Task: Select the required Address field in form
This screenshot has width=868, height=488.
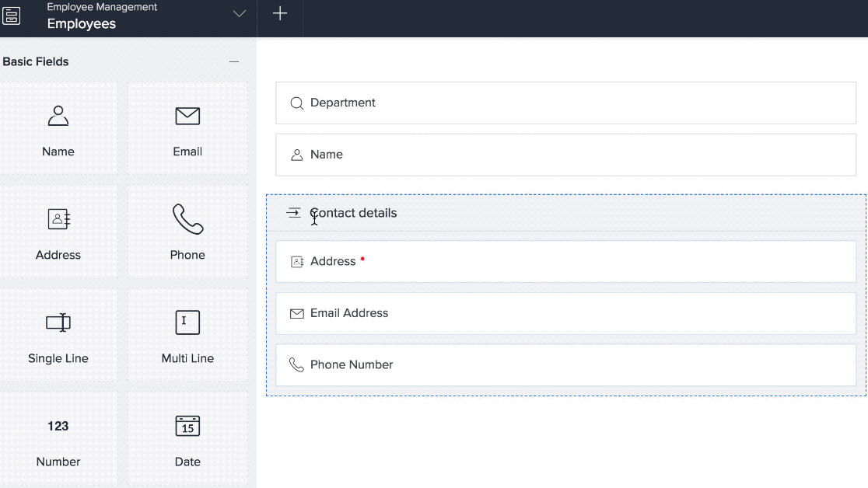Action: [x=565, y=262]
